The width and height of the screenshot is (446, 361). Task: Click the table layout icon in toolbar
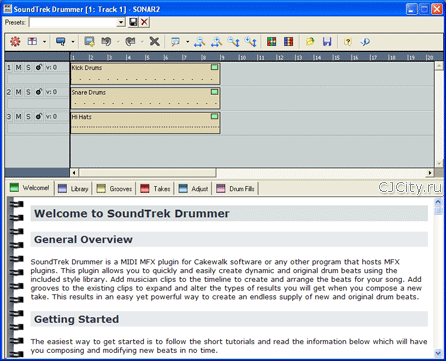coord(32,42)
